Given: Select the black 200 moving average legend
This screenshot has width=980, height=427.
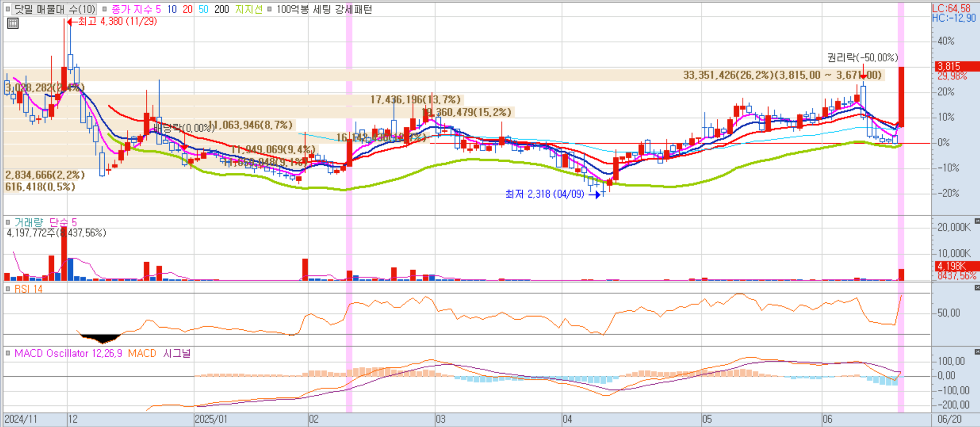Looking at the screenshot, I should coord(221,9).
